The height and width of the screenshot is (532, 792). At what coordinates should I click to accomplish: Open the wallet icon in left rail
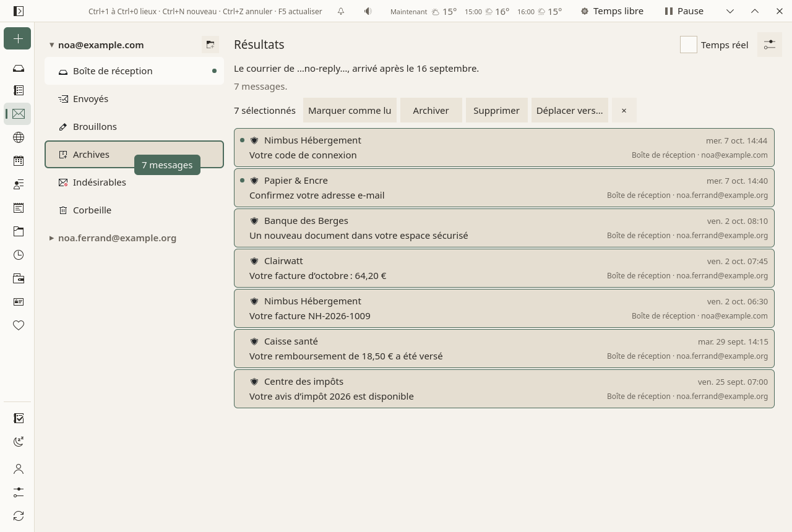click(19, 278)
